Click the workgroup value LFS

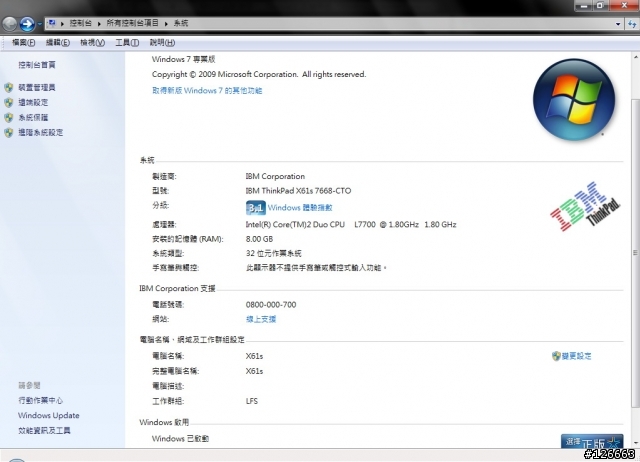click(251, 401)
